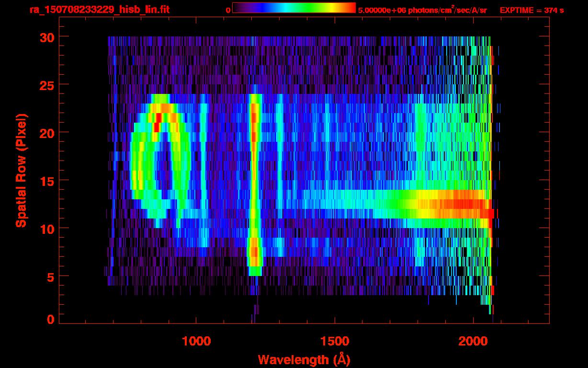Click the EXPTIME = 374 s label
Screen dimensions: 588x368
(x=531, y=10)
